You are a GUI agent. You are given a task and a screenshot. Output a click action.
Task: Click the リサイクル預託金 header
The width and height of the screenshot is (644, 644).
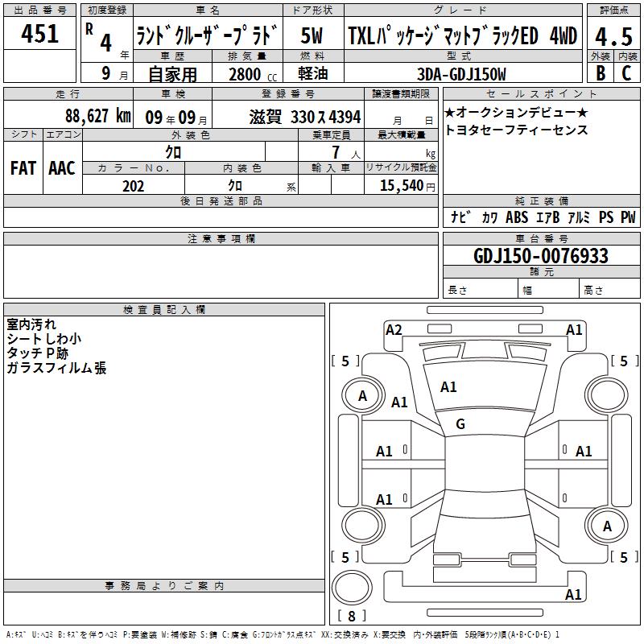point(401,167)
